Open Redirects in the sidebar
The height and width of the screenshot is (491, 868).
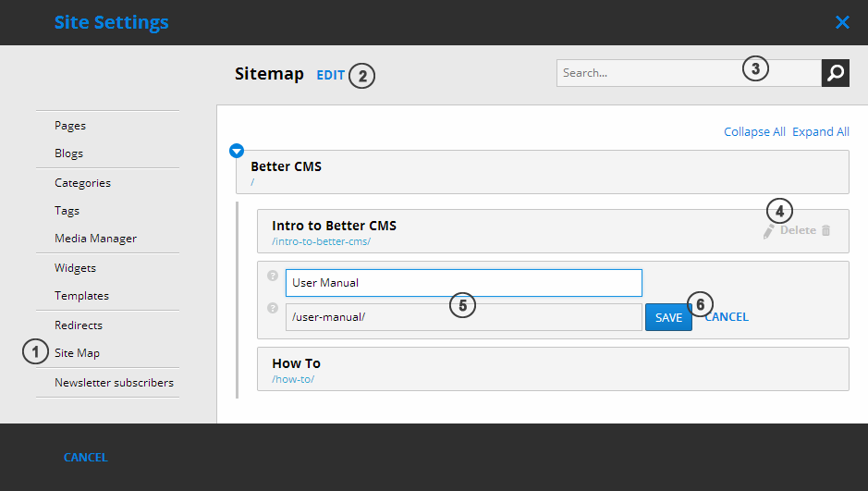[79, 325]
